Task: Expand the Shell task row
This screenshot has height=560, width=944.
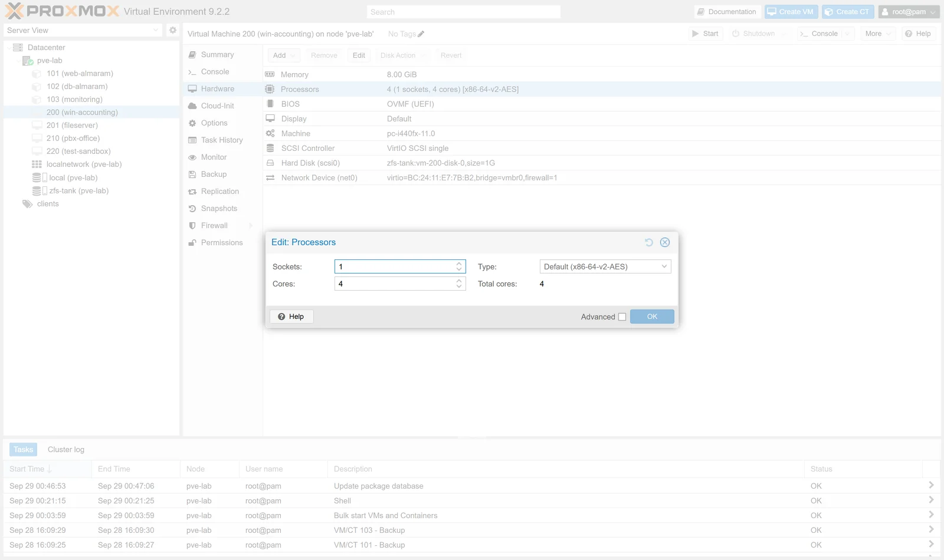Action: [x=930, y=500]
